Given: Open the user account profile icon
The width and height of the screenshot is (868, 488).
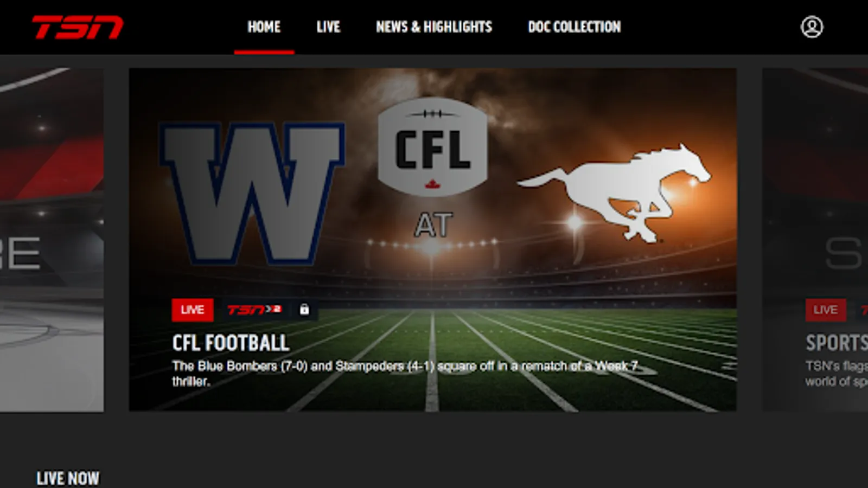Looking at the screenshot, I should [812, 27].
